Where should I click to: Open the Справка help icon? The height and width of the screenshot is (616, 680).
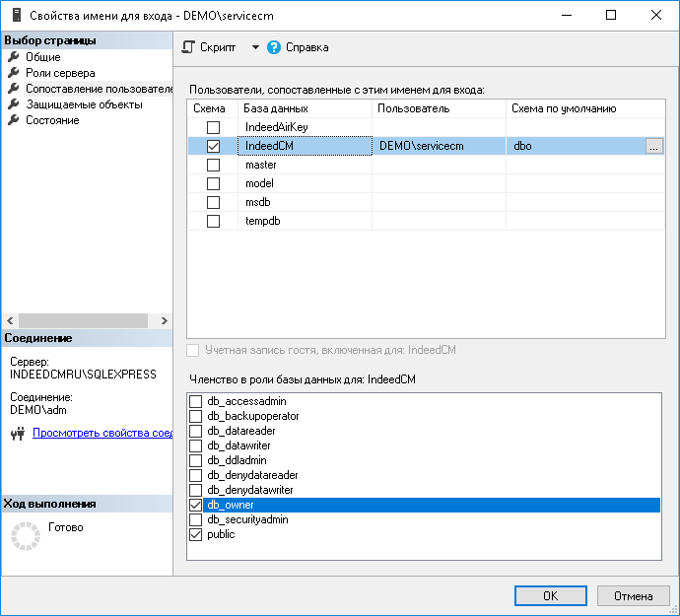[x=274, y=47]
